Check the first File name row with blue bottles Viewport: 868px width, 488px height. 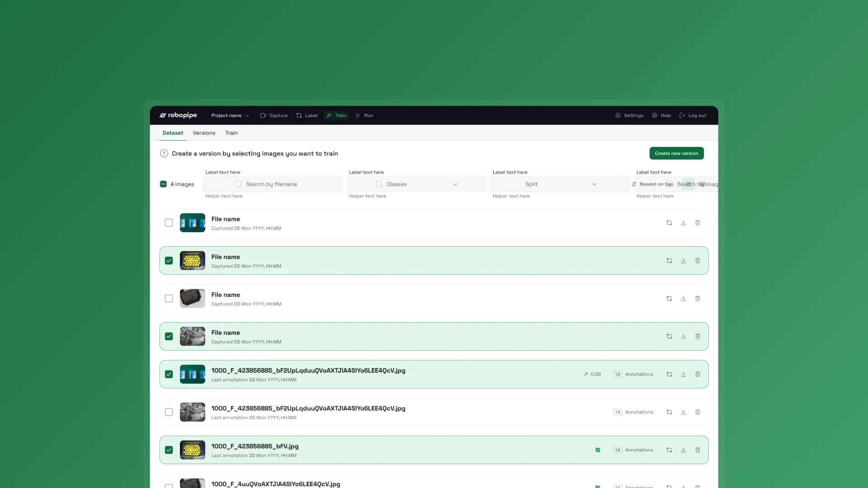tap(169, 223)
